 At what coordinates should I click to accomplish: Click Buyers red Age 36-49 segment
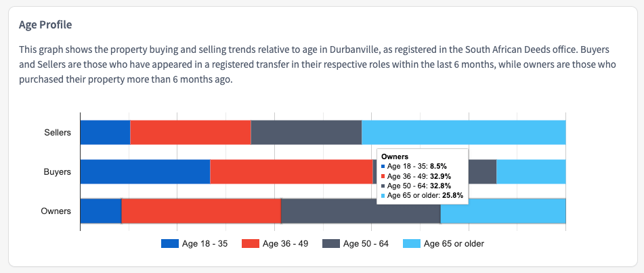291,171
